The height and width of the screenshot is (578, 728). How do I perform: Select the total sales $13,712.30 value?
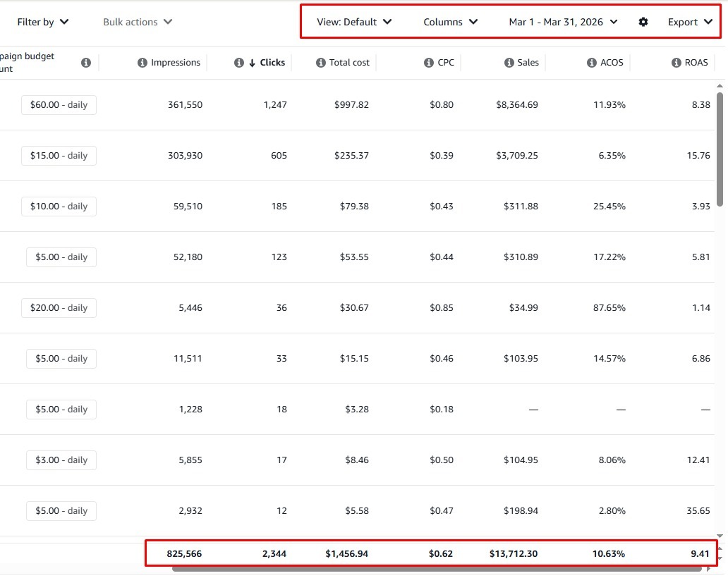point(514,554)
